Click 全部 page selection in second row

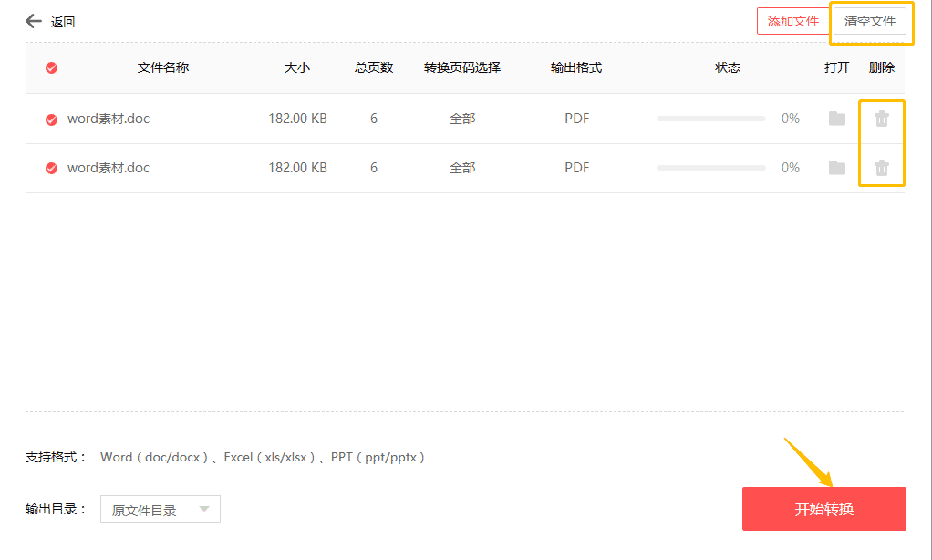click(x=462, y=168)
